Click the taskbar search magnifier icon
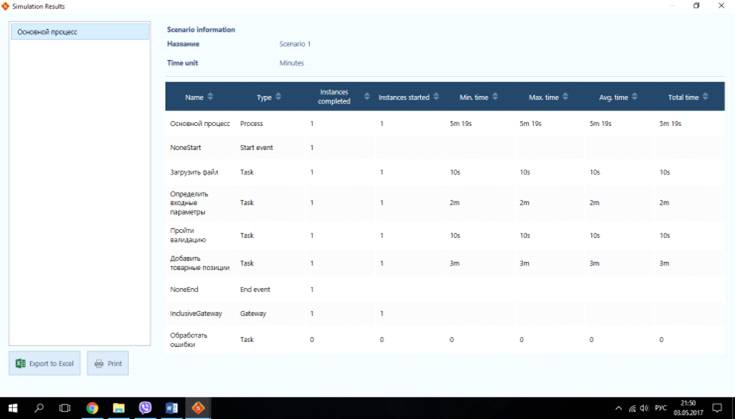This screenshot has width=735, height=419. click(x=40, y=408)
